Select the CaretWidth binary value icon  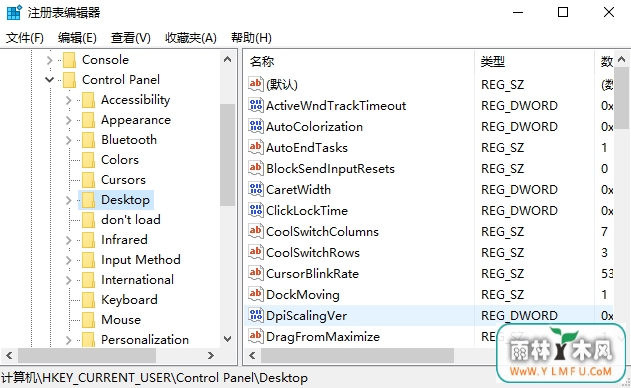tap(256, 189)
